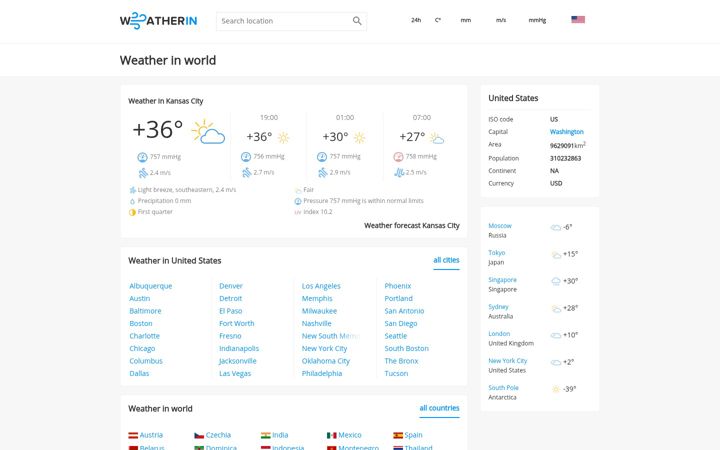
Task: Click the London cloud icon
Action: coord(556,336)
